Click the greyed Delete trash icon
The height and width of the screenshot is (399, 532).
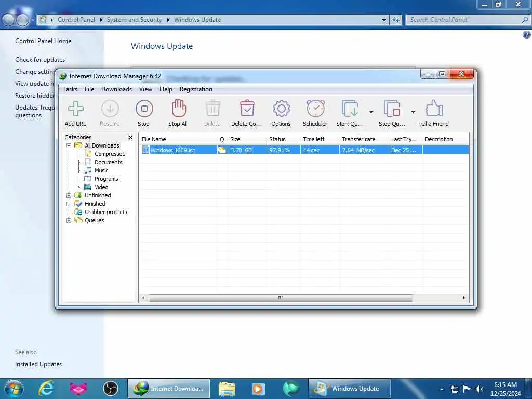pos(213,109)
